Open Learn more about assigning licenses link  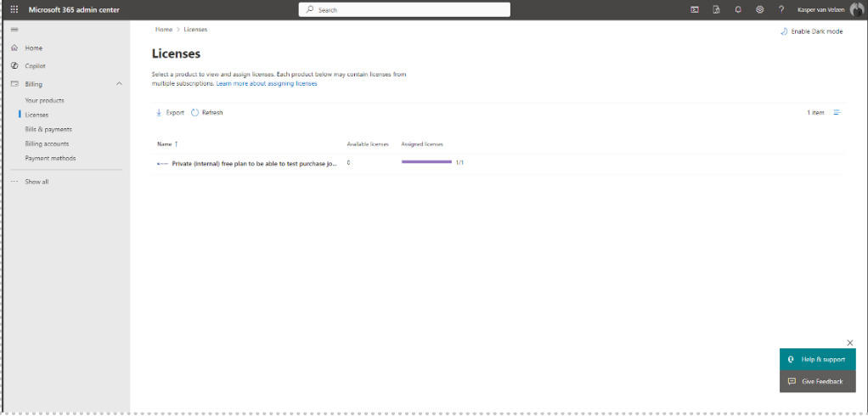tap(267, 83)
